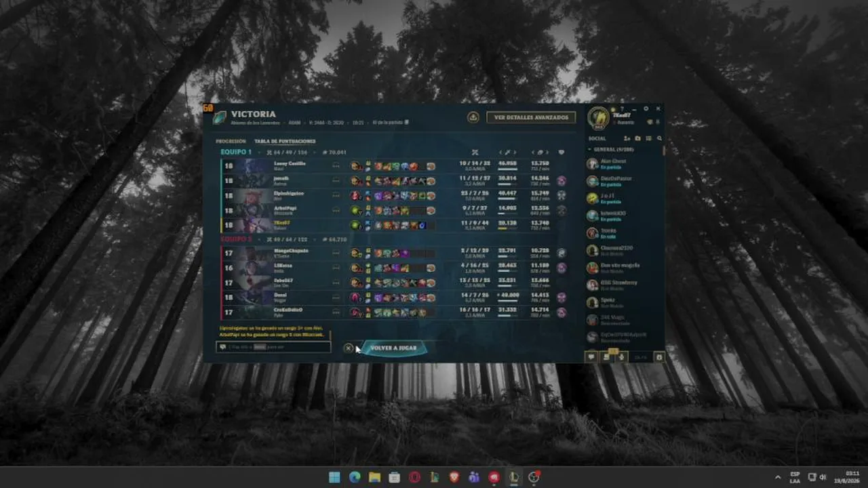This screenshot has width=868, height=488.
Task: Open the TKos07 profile avatar
Action: 598,117
